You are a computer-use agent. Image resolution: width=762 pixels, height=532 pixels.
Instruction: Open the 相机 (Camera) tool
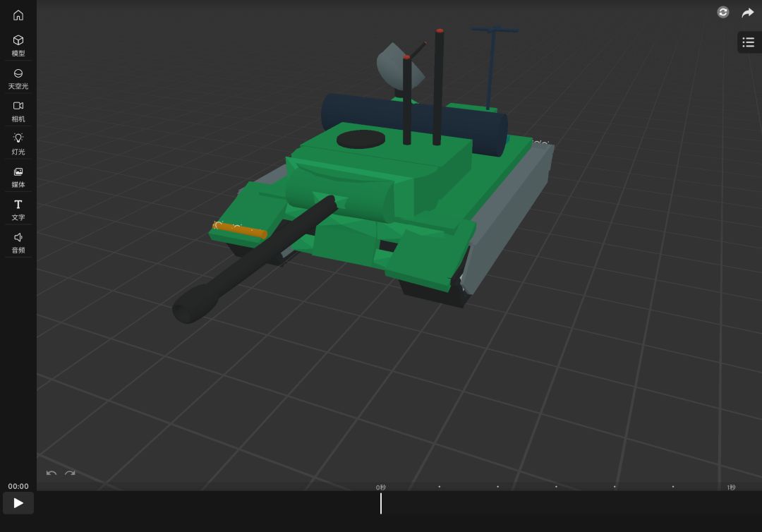click(18, 111)
